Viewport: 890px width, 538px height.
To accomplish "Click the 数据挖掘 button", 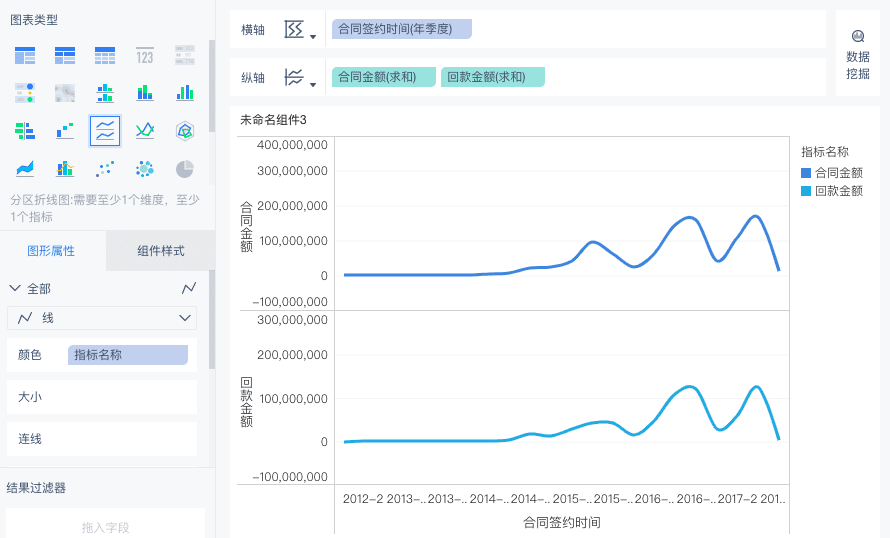I will pos(857,54).
